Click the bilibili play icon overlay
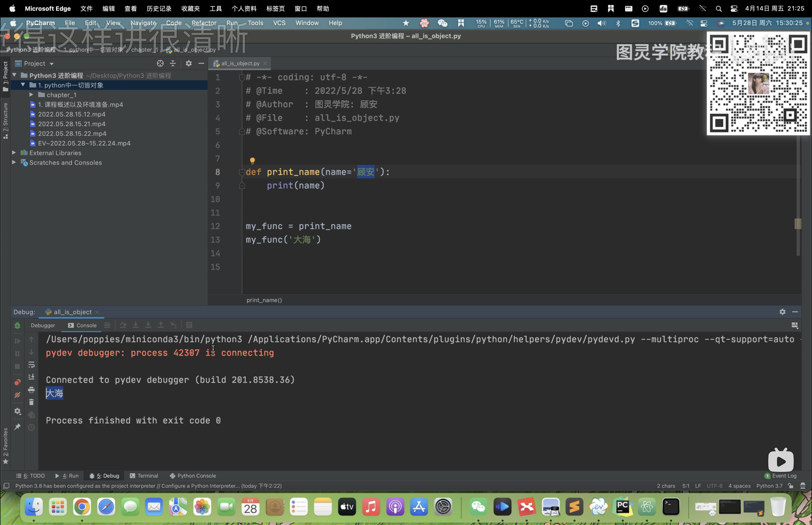 tap(781, 460)
